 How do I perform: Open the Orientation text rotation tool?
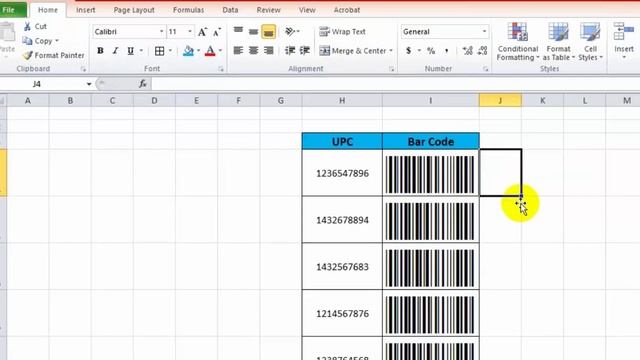point(291,31)
